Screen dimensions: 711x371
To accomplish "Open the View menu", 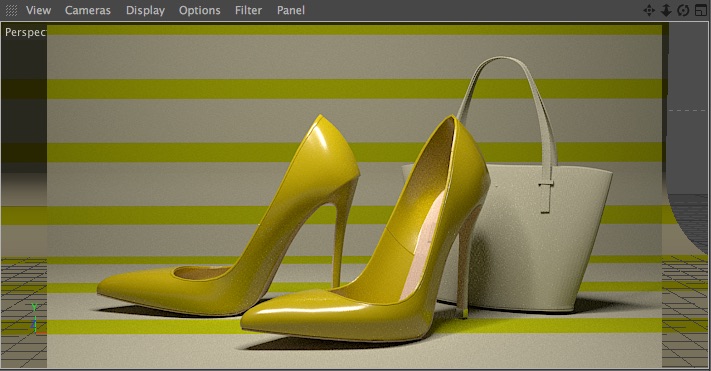I will click(x=39, y=10).
